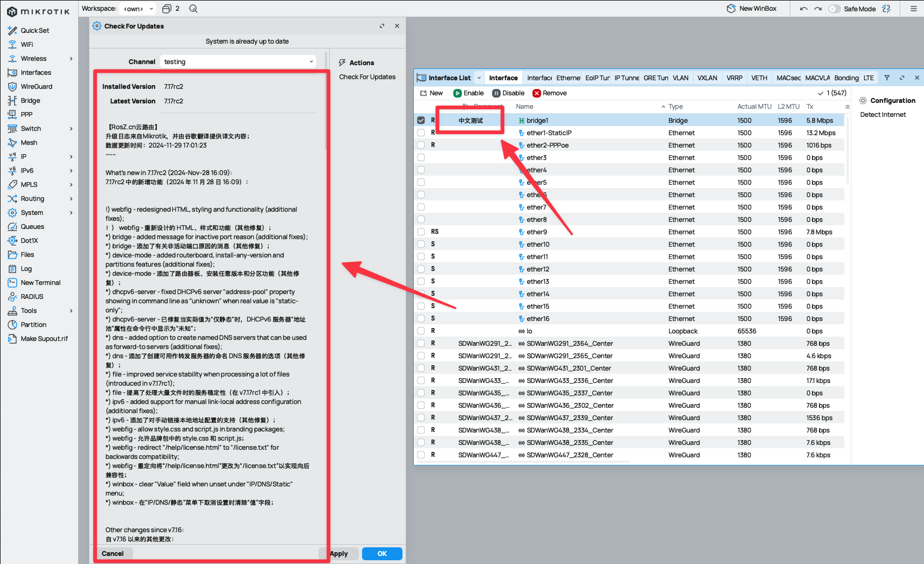The width and height of the screenshot is (924, 564).
Task: Tick the lo loopback row checkbox
Action: pos(421,331)
